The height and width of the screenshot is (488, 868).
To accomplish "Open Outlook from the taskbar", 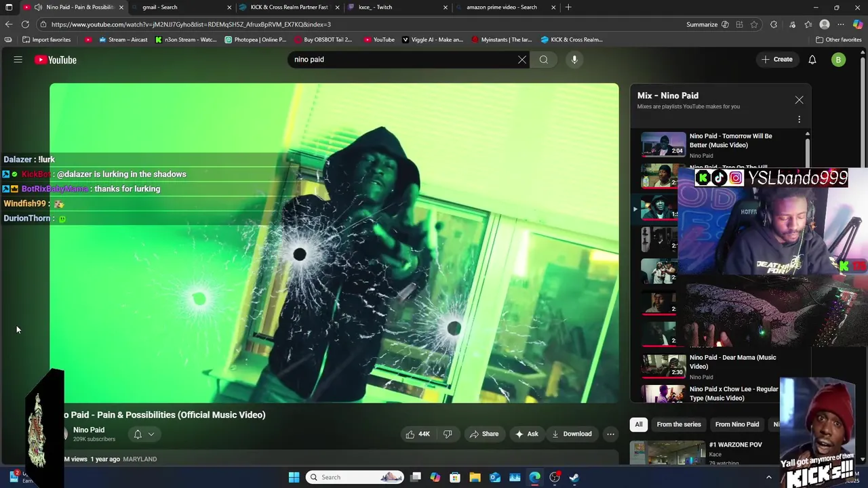I will coord(495,477).
